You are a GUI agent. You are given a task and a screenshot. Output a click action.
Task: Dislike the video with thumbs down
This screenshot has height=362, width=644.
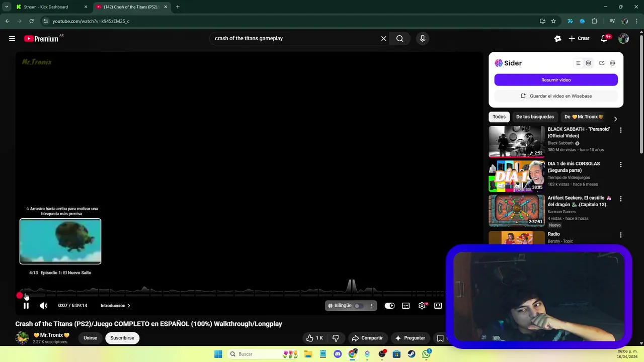tap(336, 338)
